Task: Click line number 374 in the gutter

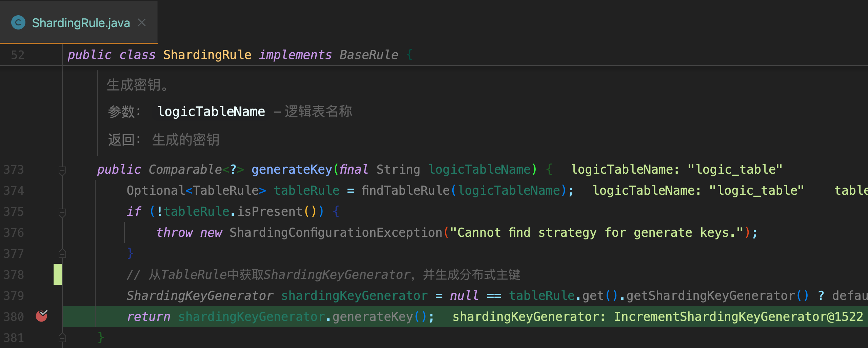Action: coord(14,191)
